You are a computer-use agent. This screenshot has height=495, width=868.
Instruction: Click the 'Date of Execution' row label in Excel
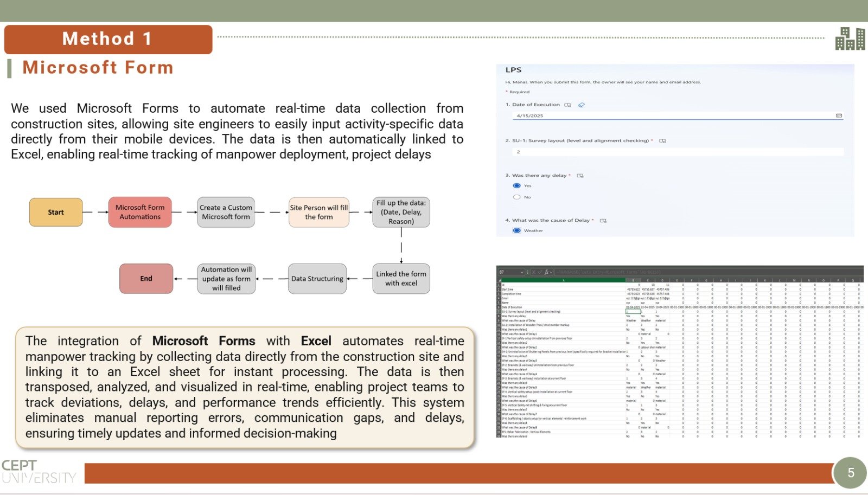(x=512, y=307)
